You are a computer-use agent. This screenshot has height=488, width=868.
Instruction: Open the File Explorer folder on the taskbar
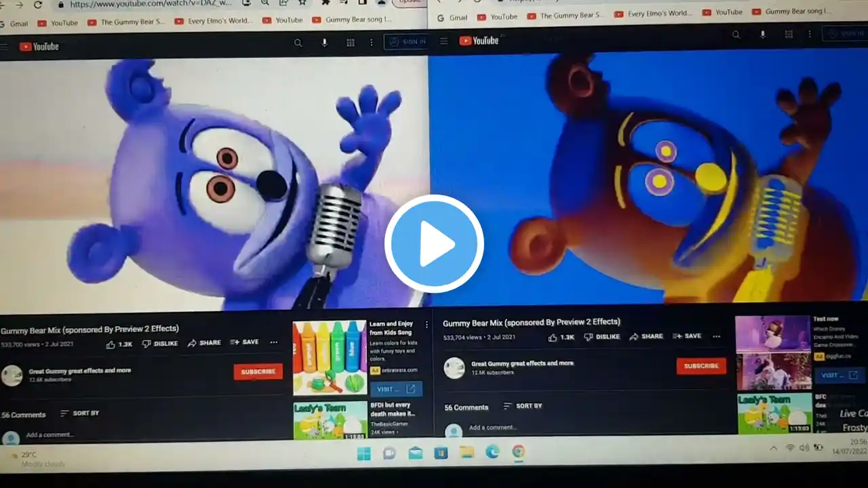click(x=467, y=452)
